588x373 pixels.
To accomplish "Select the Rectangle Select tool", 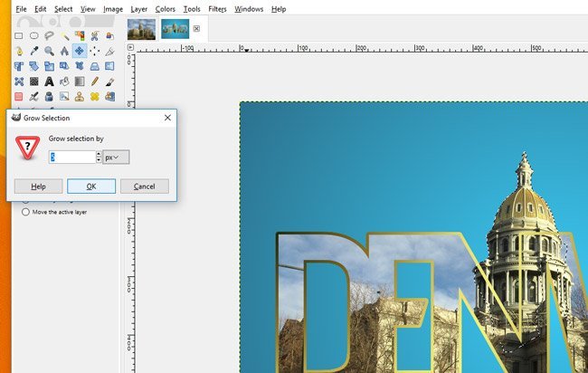I will point(19,35).
